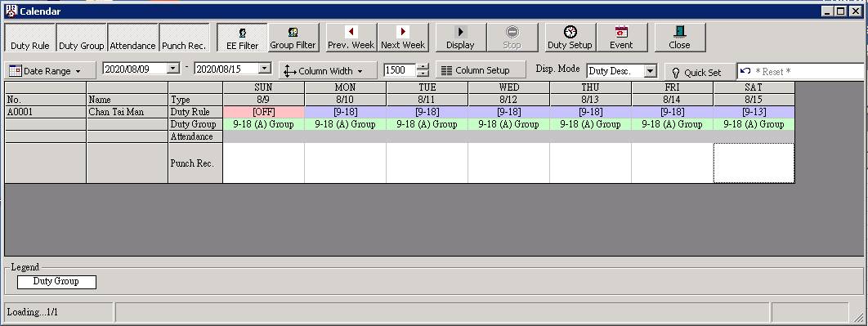
Task: Click the Close door icon
Action: (x=679, y=32)
